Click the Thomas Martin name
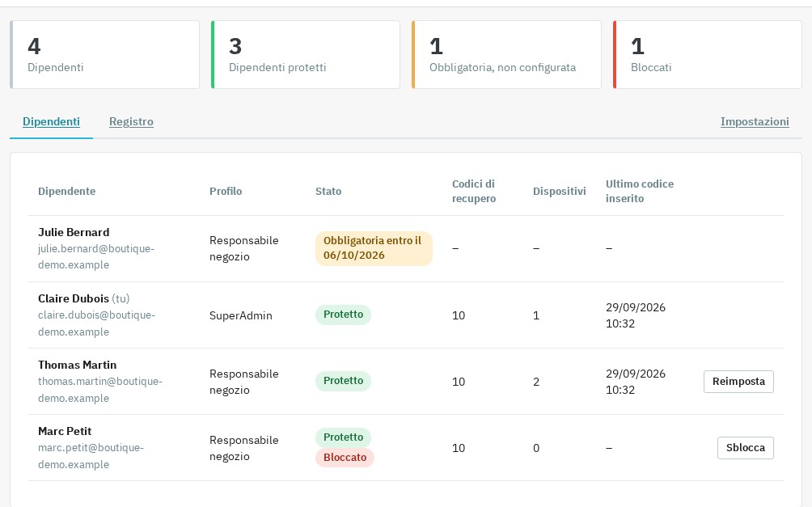This screenshot has height=507, width=812. click(x=77, y=365)
